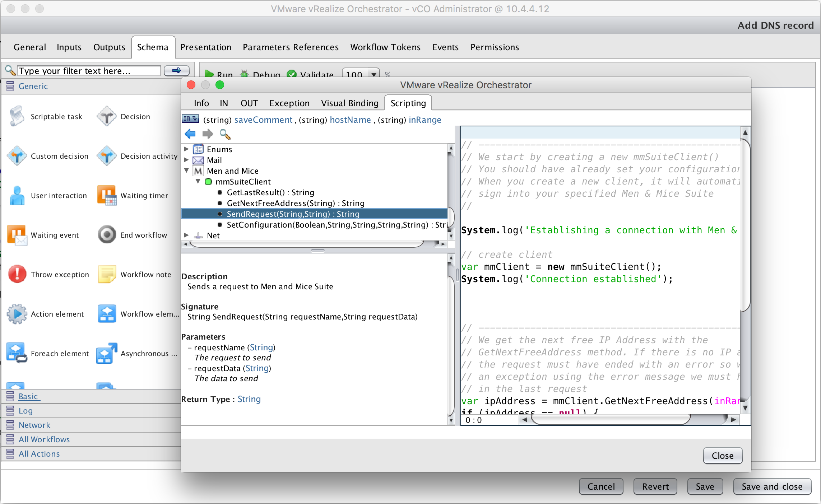Select the Action element icon
Image resolution: width=821 pixels, height=504 pixels.
[17, 314]
